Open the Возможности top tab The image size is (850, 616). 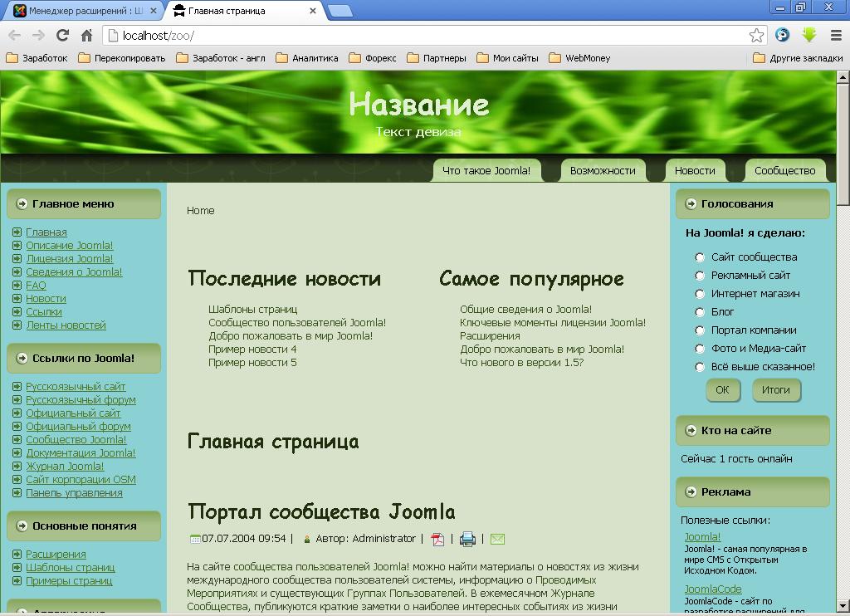pyautogui.click(x=603, y=171)
